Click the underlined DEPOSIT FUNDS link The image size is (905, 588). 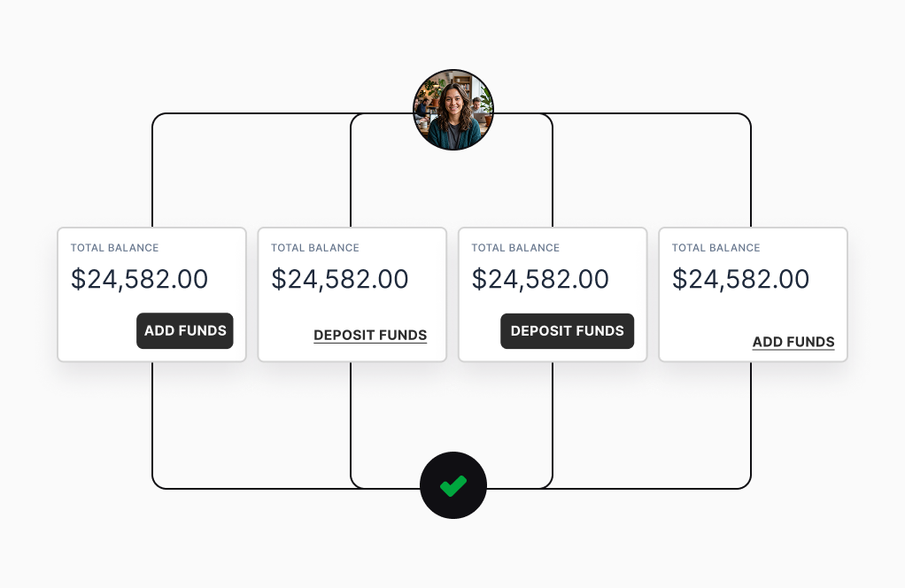pyautogui.click(x=370, y=336)
